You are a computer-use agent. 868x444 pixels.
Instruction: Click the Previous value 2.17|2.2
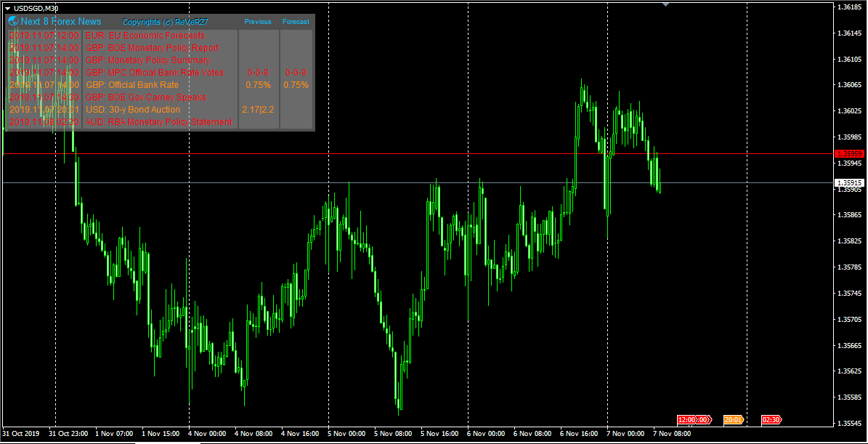tap(258, 110)
